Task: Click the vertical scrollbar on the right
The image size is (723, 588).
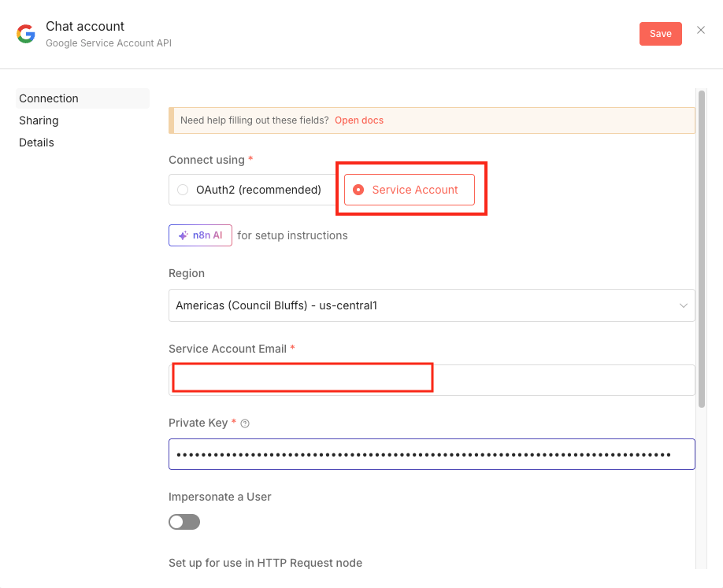Action: click(x=701, y=248)
